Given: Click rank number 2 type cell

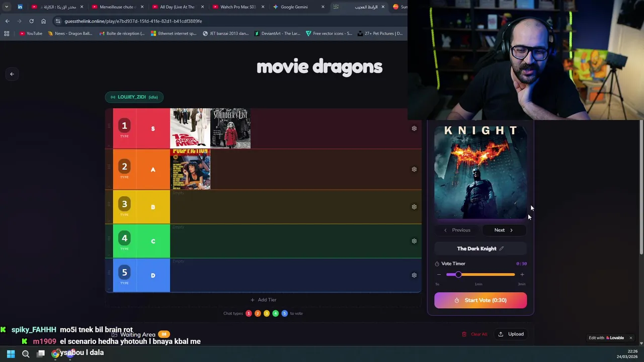Looking at the screenshot, I should 124,169.
